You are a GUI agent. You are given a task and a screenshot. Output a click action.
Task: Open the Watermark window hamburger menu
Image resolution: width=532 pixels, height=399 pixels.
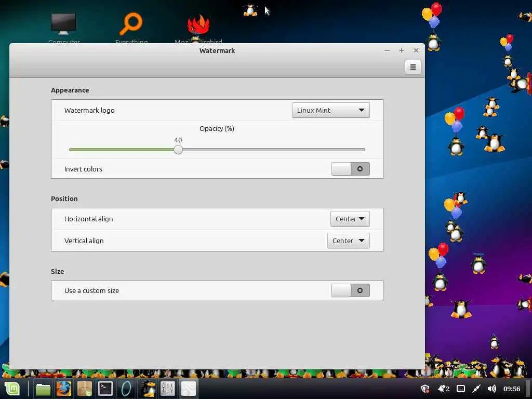[413, 67]
